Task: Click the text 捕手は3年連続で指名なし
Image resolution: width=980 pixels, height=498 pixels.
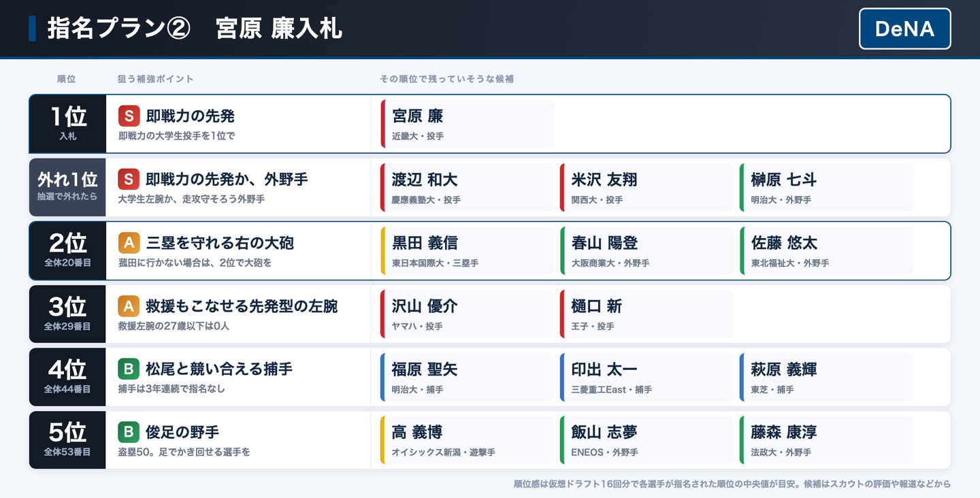Action: tap(171, 389)
